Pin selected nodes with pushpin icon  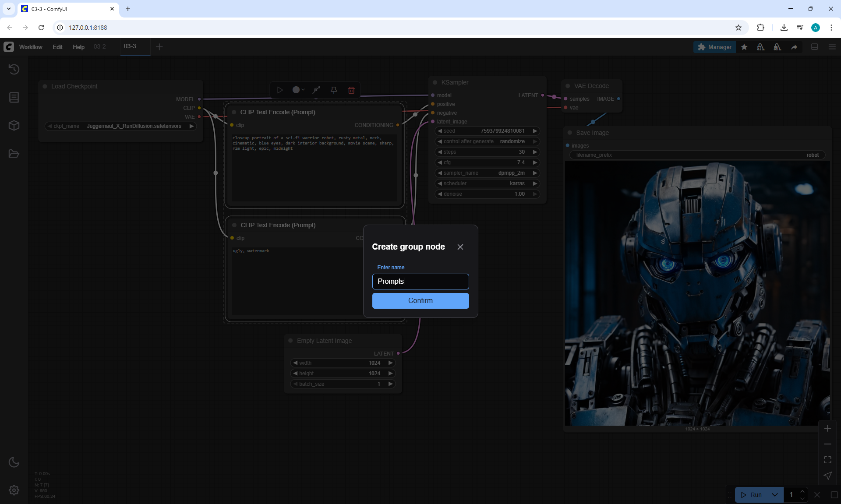[x=334, y=90]
